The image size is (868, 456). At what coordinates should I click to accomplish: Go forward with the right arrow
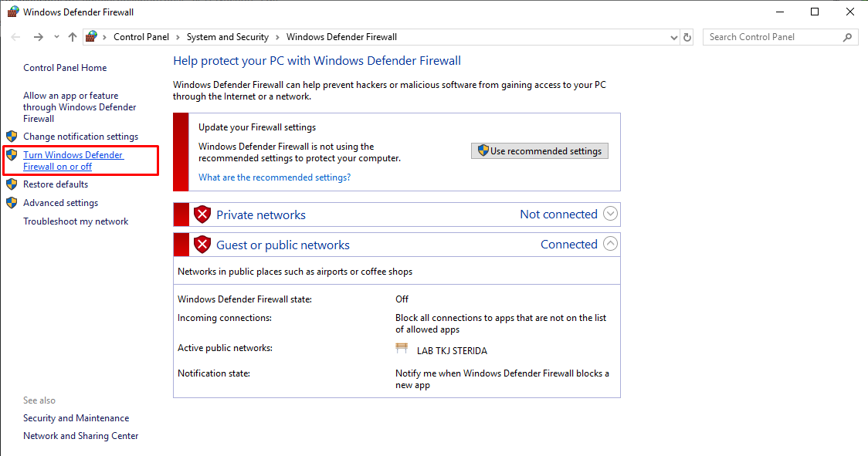point(38,37)
